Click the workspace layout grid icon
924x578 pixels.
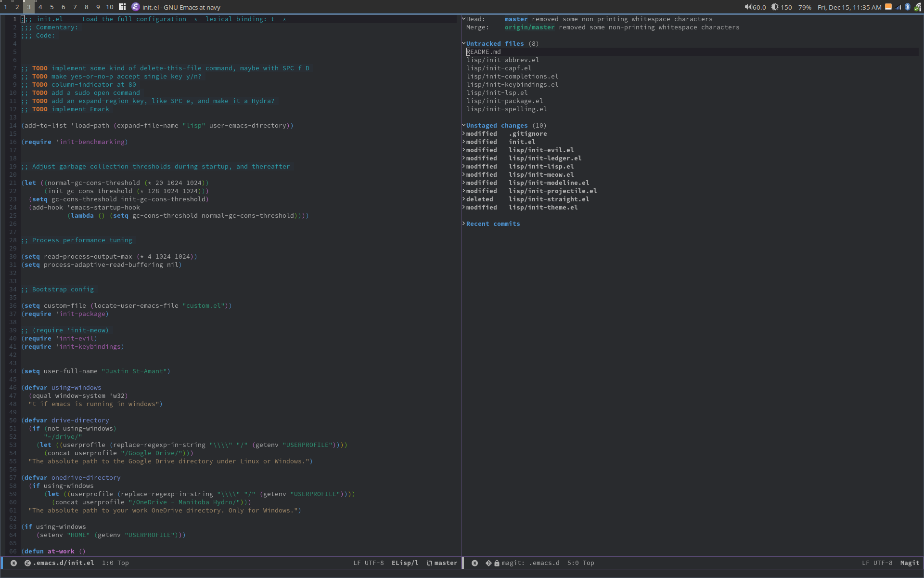[122, 7]
